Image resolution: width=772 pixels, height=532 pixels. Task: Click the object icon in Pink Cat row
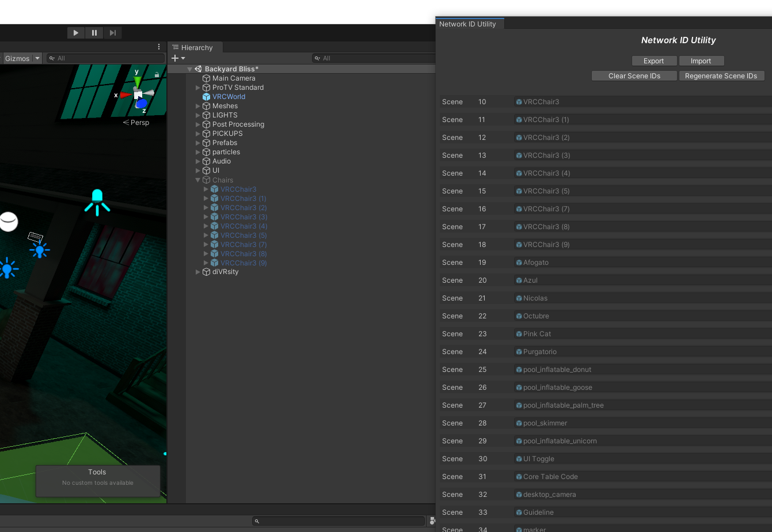[519, 334]
